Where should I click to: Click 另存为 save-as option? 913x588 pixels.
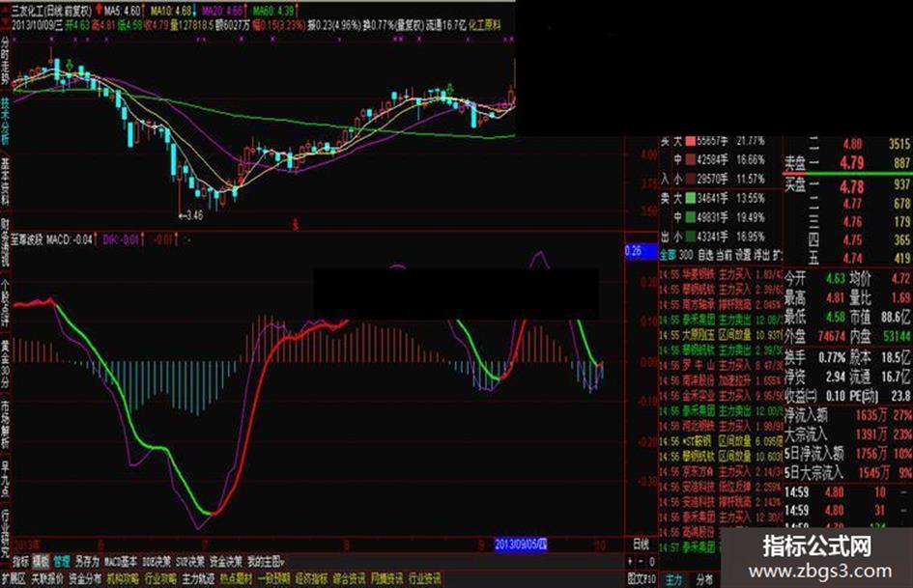click(x=87, y=562)
